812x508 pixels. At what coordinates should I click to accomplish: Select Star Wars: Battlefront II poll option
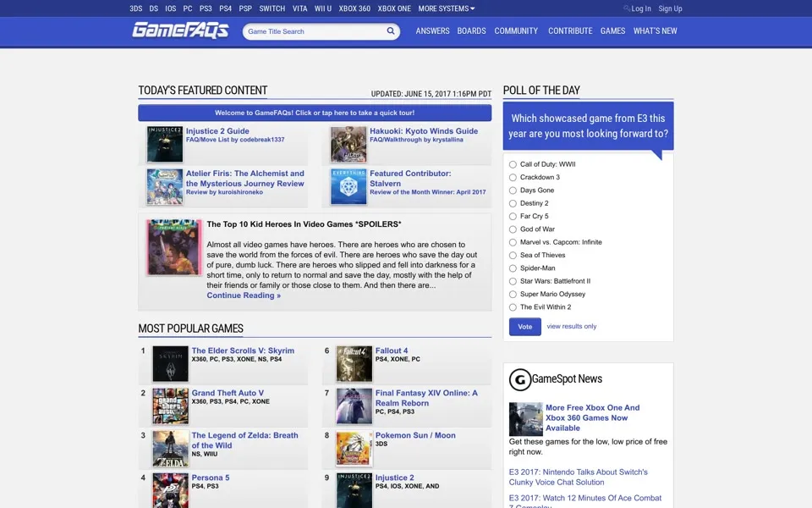(x=513, y=281)
